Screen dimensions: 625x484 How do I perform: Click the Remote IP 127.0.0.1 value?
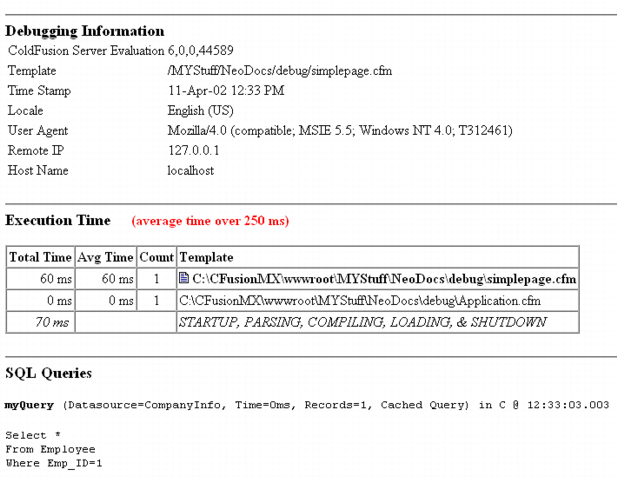[x=193, y=151]
